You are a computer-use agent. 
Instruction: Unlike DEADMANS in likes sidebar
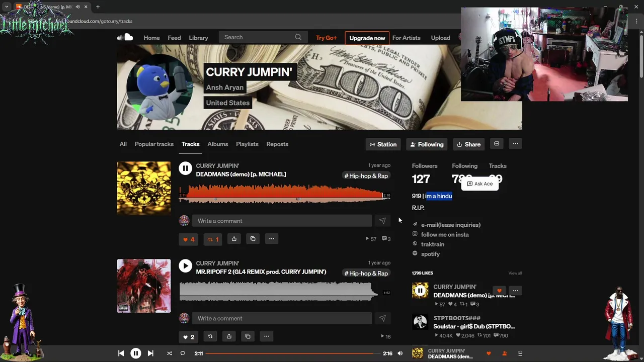(499, 291)
